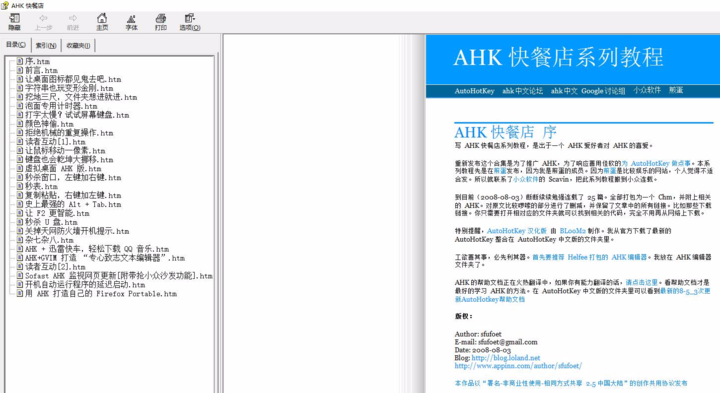Switch to the 收藏夹(I) Favorites tab
Image resolution: width=720 pixels, height=393 pixels.
pyautogui.click(x=79, y=45)
